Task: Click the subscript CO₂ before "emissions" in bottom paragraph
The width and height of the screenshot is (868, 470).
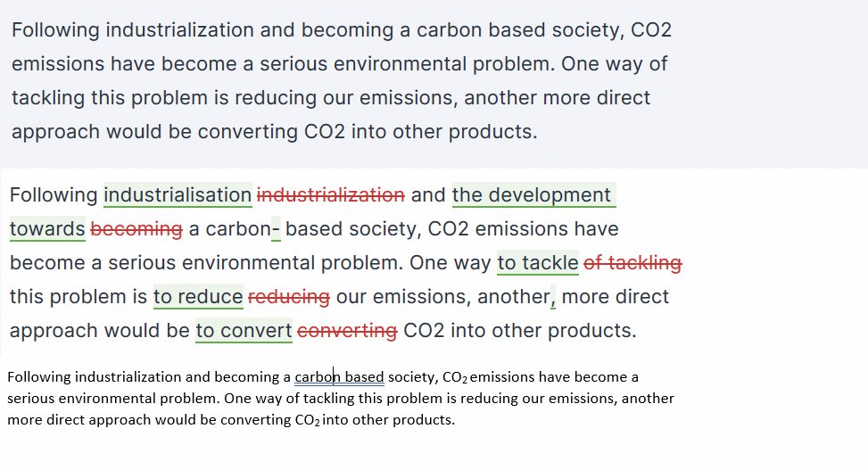Action: (455, 378)
